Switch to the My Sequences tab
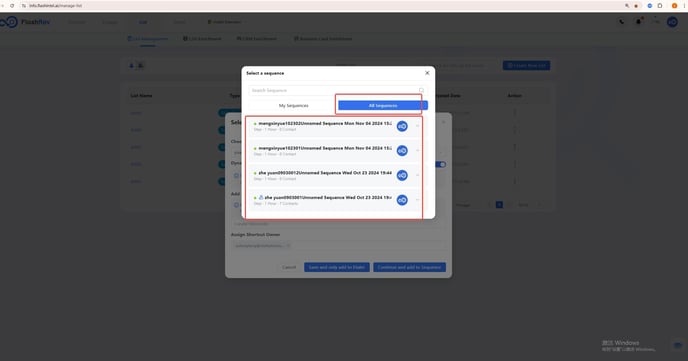688x361 pixels. tap(294, 106)
